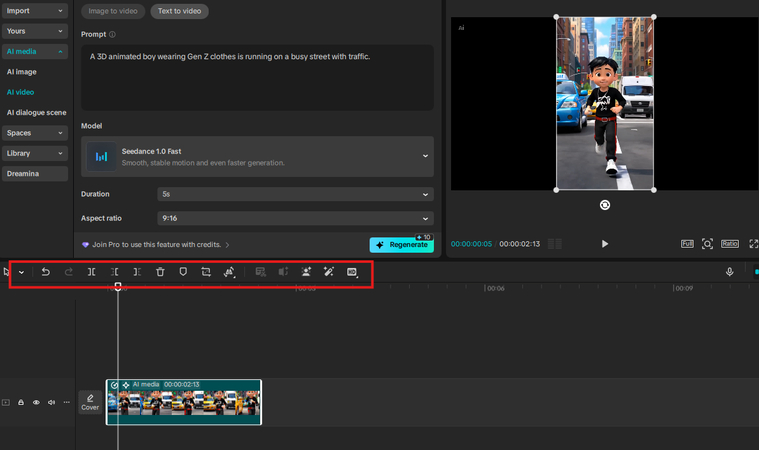Click the main track indicator icon
The height and width of the screenshot is (450, 759).
6,402
